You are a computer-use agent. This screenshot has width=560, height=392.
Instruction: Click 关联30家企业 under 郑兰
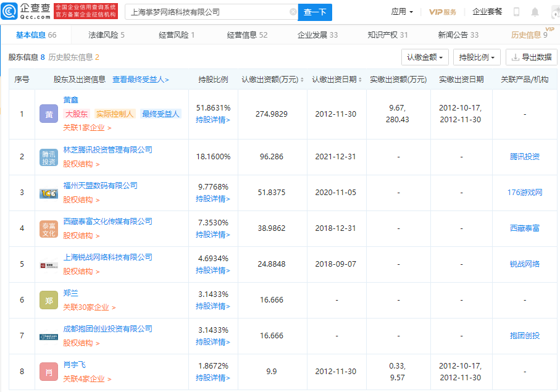[x=90, y=307]
